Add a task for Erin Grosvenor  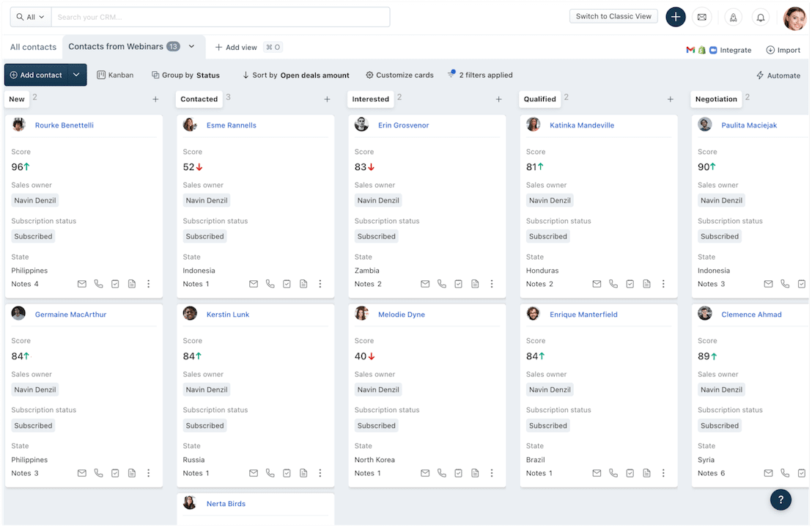tap(458, 284)
